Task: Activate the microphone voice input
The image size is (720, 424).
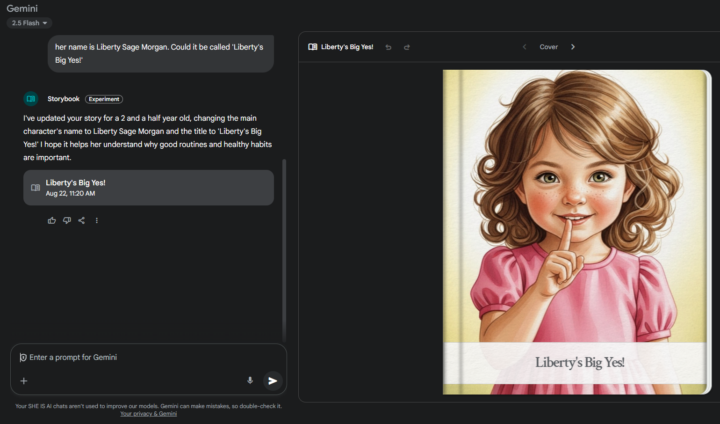Action: [250, 380]
